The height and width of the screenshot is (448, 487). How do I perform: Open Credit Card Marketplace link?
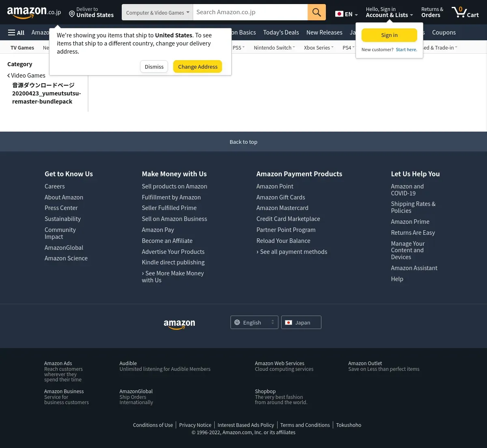(x=288, y=219)
